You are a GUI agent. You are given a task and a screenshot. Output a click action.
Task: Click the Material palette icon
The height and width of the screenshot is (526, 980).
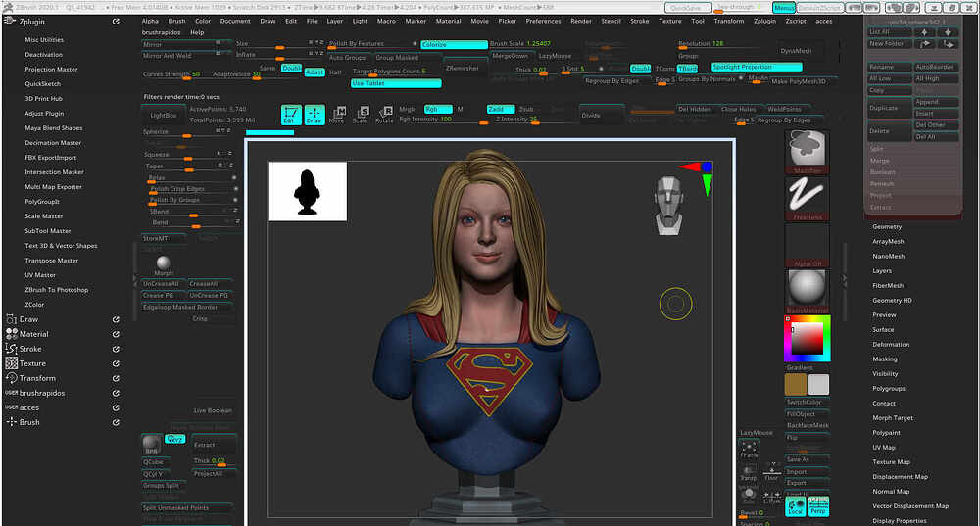11,334
